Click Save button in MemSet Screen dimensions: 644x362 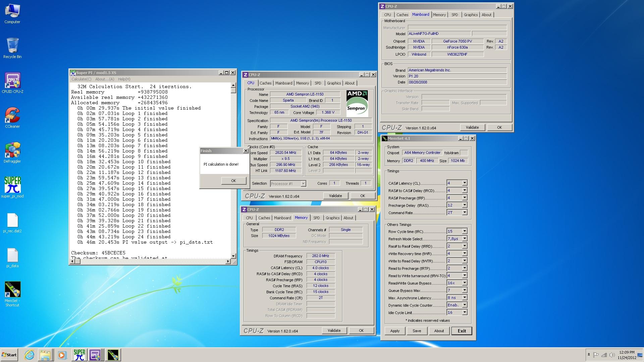coord(417,331)
